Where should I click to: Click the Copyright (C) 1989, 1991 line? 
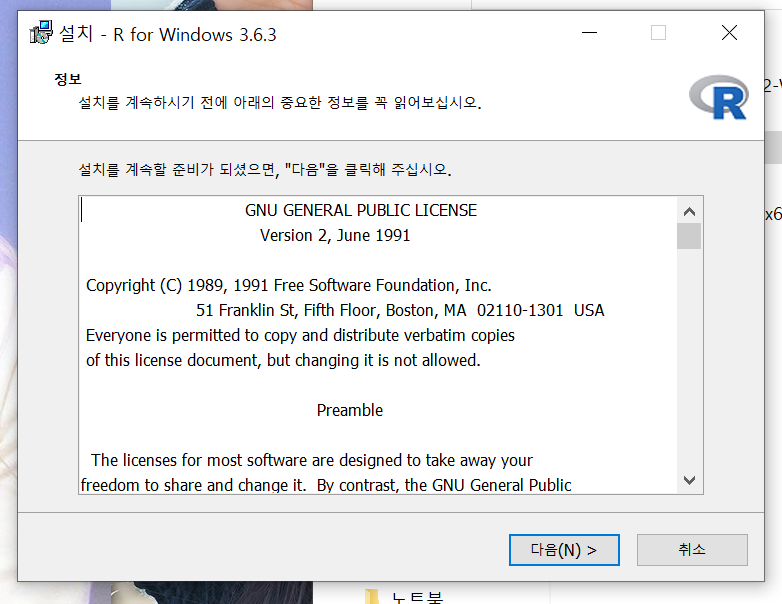(289, 285)
